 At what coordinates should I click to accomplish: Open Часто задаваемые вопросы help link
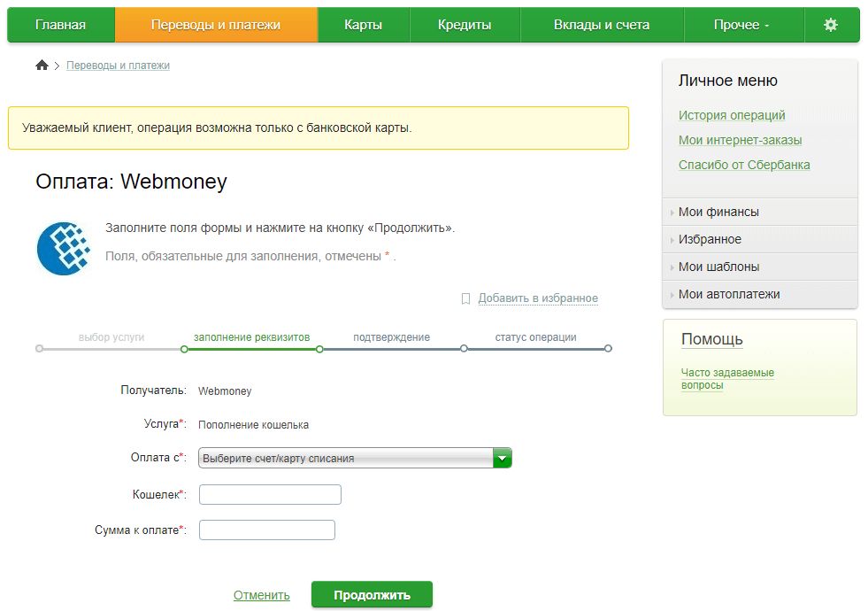(x=727, y=379)
